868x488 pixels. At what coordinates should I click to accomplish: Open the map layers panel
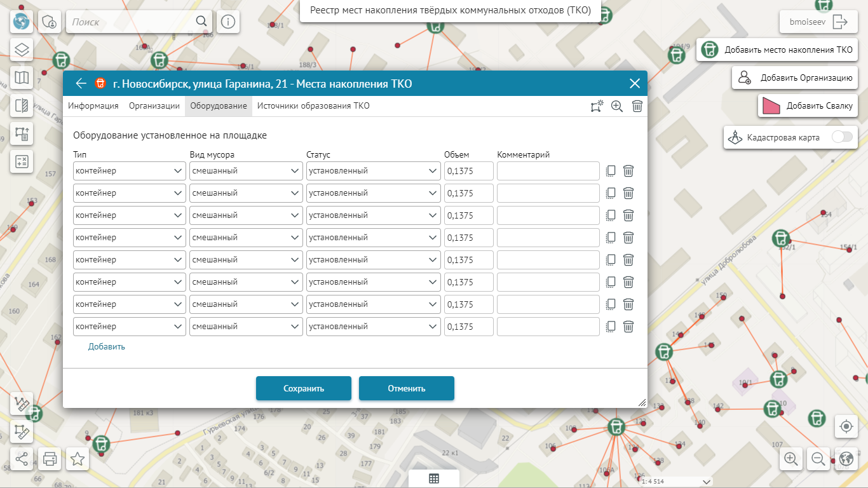(22, 50)
